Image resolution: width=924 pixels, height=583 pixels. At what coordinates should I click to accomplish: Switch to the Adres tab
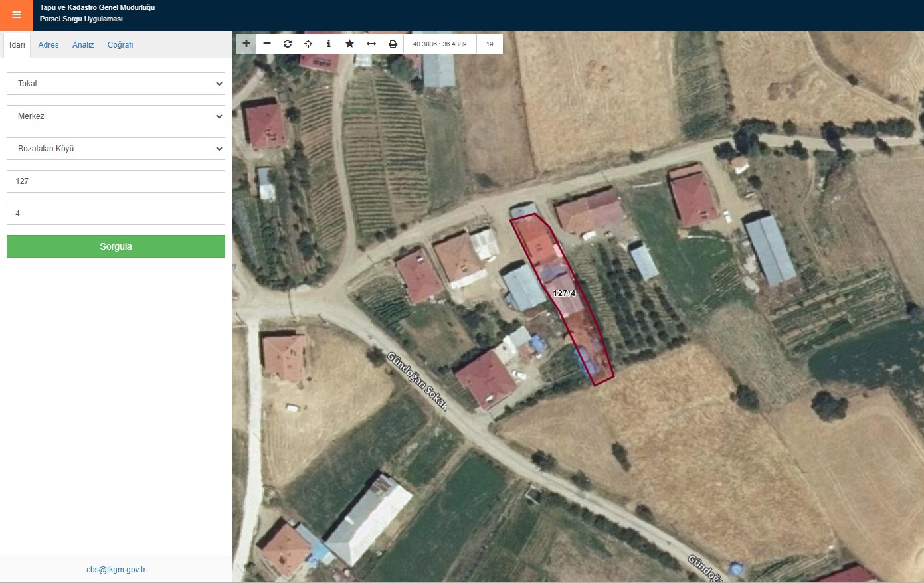click(48, 45)
